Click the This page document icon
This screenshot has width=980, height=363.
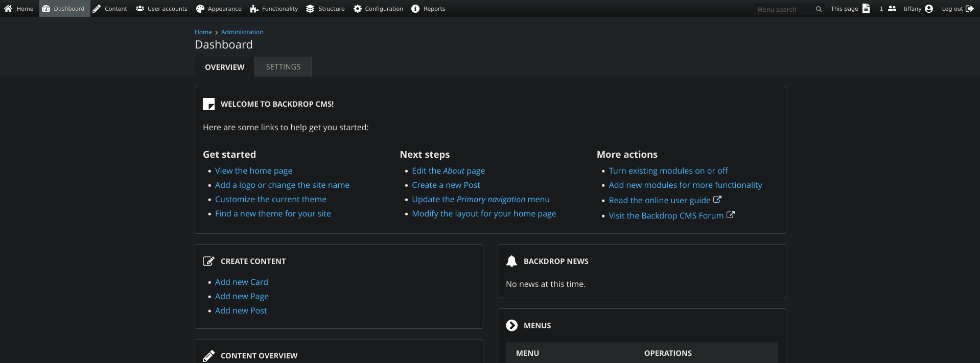tap(866, 9)
